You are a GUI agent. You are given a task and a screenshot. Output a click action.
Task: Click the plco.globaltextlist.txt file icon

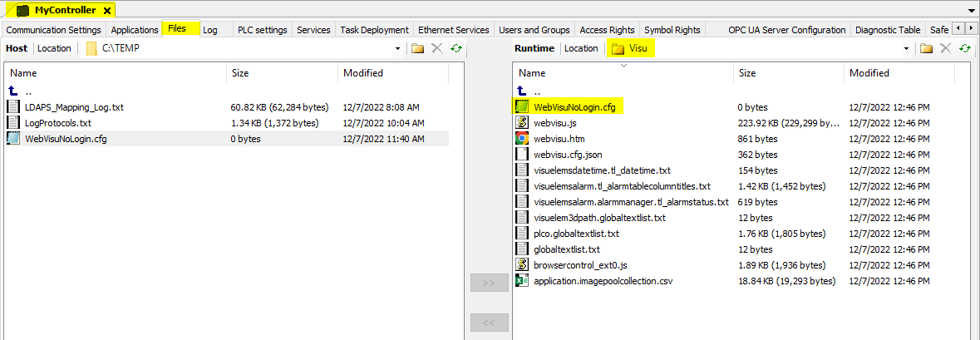pos(522,234)
